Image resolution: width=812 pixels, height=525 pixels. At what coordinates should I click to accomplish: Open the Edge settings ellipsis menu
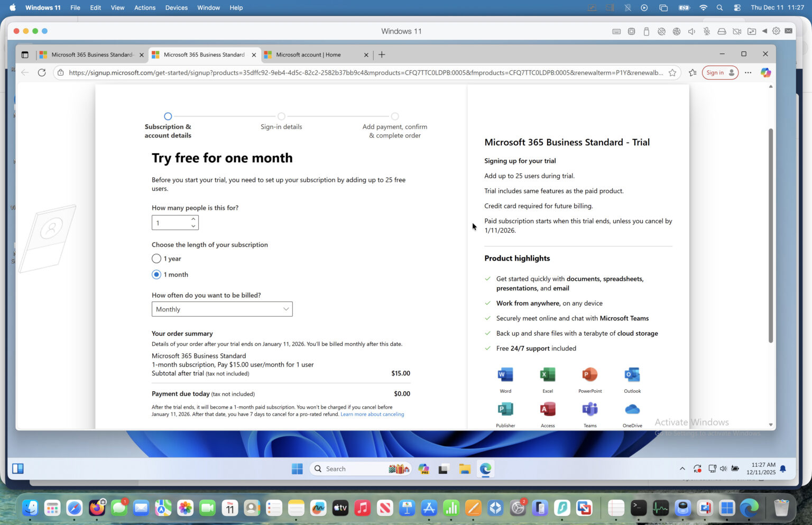point(748,72)
